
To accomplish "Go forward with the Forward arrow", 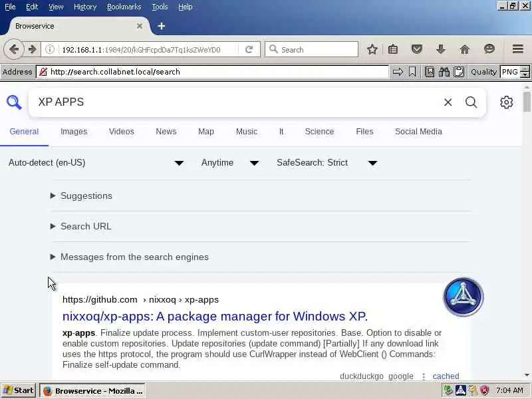I will 32,49.
